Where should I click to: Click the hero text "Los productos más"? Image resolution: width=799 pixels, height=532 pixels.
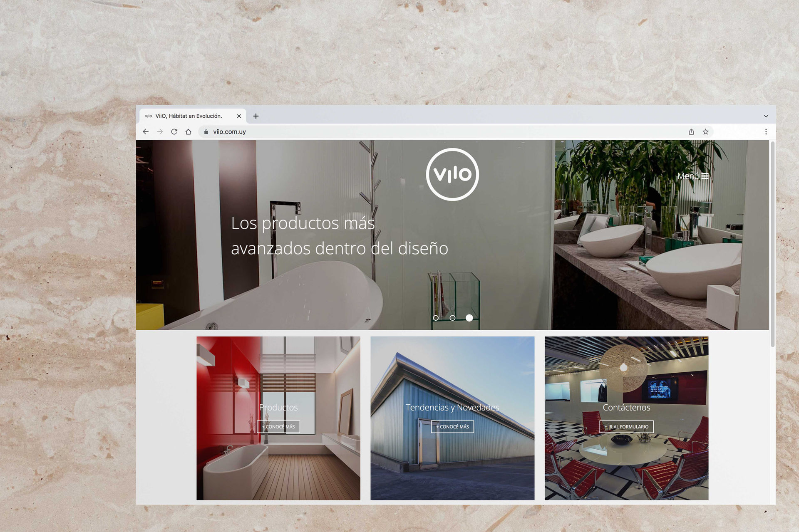303,223
